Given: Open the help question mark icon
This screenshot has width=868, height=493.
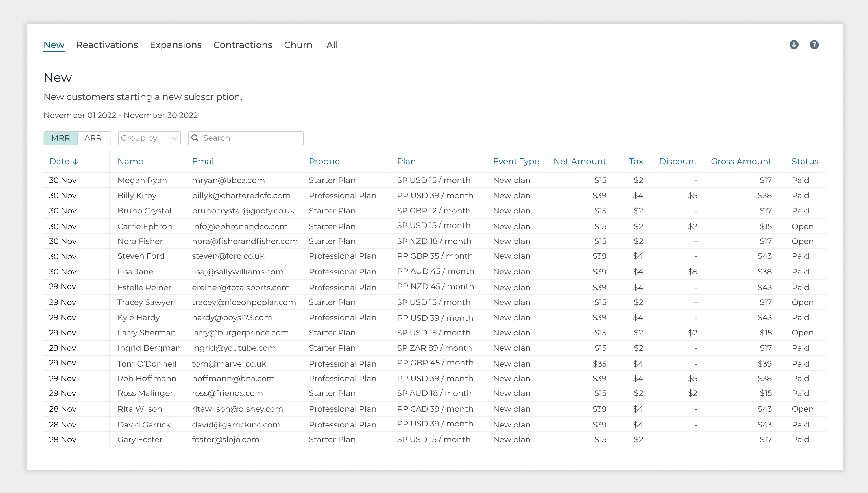Looking at the screenshot, I should pyautogui.click(x=814, y=45).
